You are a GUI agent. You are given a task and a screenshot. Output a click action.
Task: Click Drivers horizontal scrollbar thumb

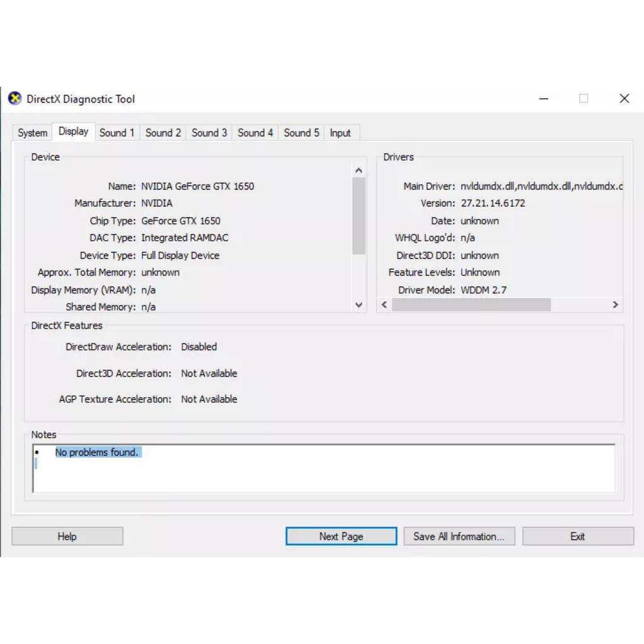pos(470,305)
